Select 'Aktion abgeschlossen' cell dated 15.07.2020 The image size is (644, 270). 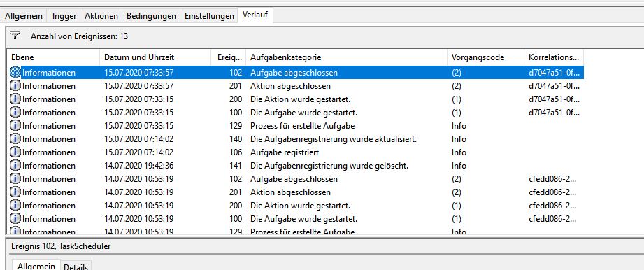point(290,86)
